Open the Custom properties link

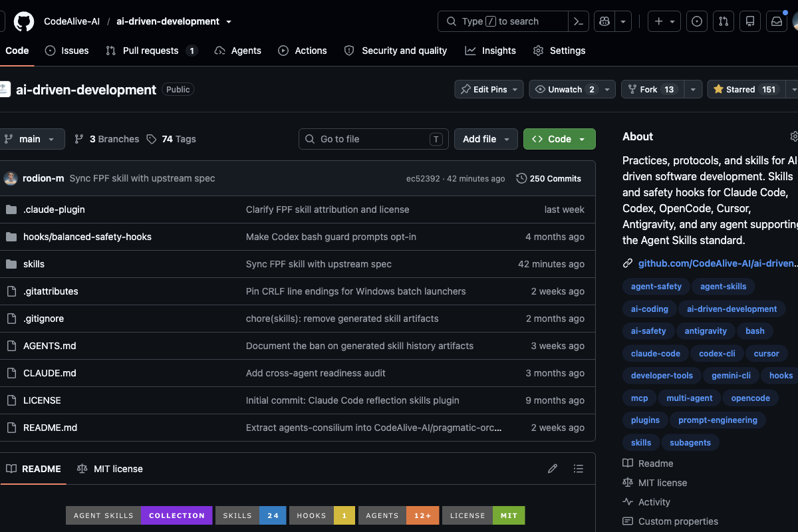tap(670, 521)
